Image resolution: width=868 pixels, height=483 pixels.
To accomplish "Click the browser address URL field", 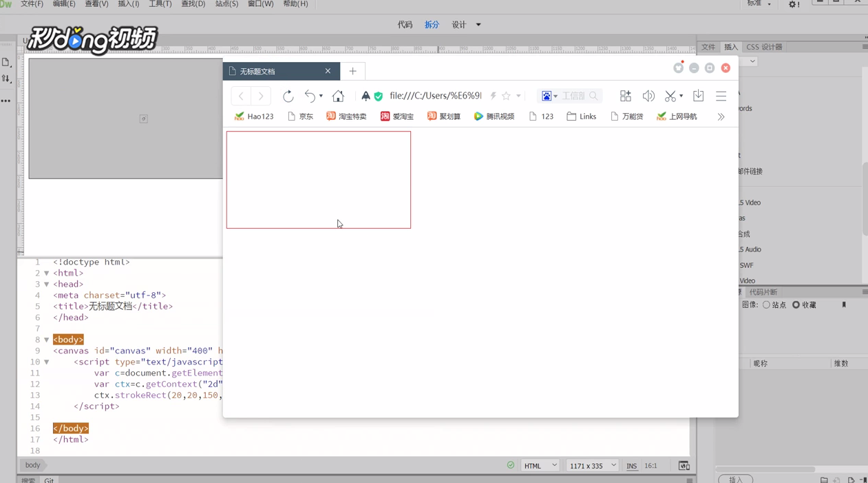I will point(436,96).
